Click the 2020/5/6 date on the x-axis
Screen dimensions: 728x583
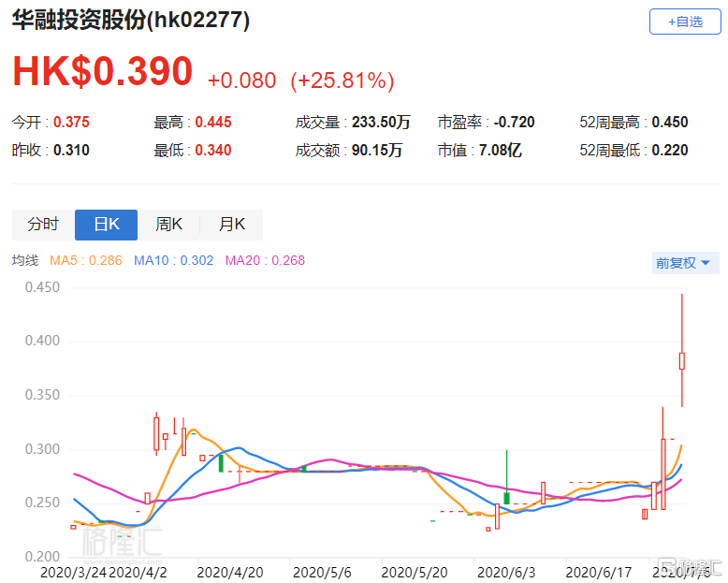321,568
